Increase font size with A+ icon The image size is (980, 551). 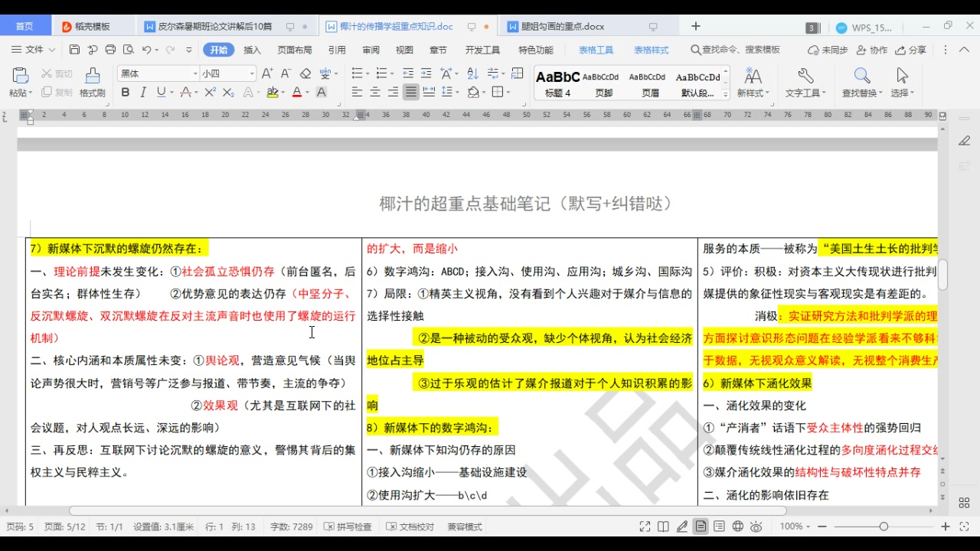pyautogui.click(x=266, y=73)
